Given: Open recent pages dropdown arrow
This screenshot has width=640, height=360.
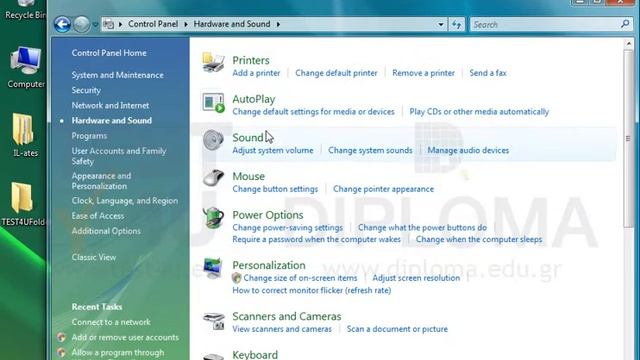Looking at the screenshot, I should click(x=95, y=24).
